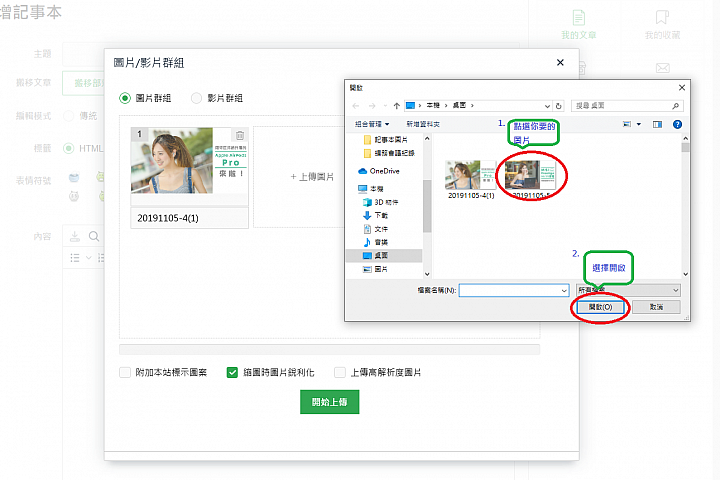Viewport: 720px width, 480px height.
Task: Click the import/download icon in content toolbar
Action: click(x=74, y=237)
